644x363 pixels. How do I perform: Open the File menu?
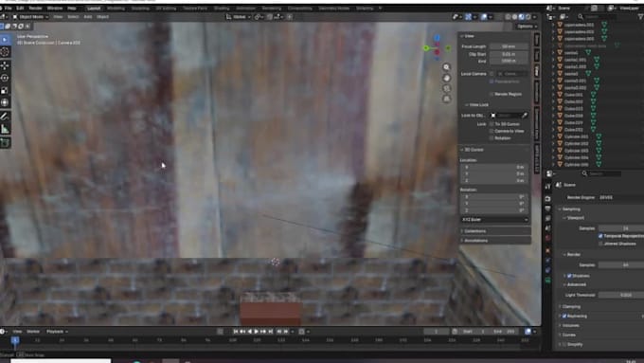click(9, 9)
